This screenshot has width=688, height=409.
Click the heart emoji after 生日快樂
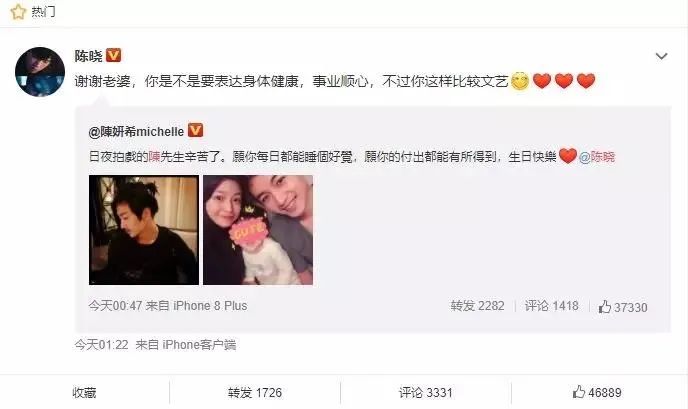tap(568, 156)
